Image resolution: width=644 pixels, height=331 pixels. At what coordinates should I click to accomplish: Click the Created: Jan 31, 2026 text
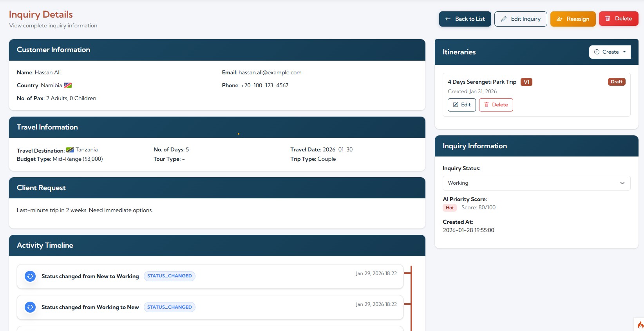click(x=472, y=91)
